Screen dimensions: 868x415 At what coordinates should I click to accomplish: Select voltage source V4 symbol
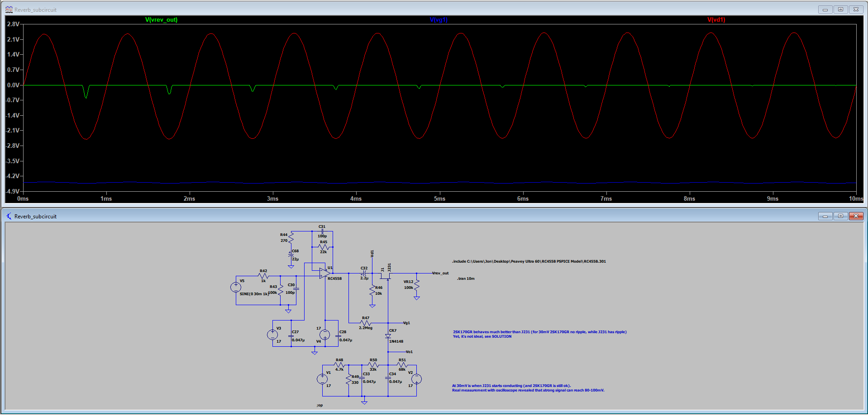324,335
